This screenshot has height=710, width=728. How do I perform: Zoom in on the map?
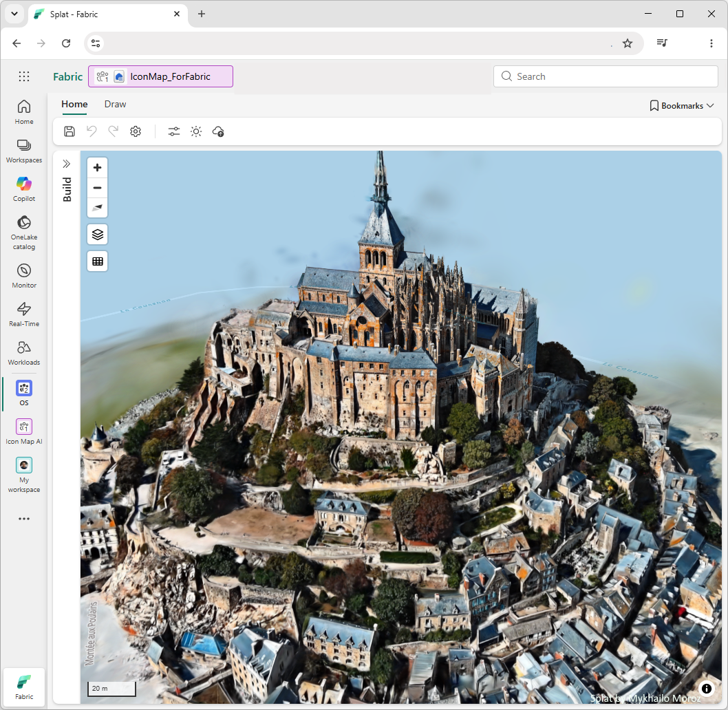98,168
